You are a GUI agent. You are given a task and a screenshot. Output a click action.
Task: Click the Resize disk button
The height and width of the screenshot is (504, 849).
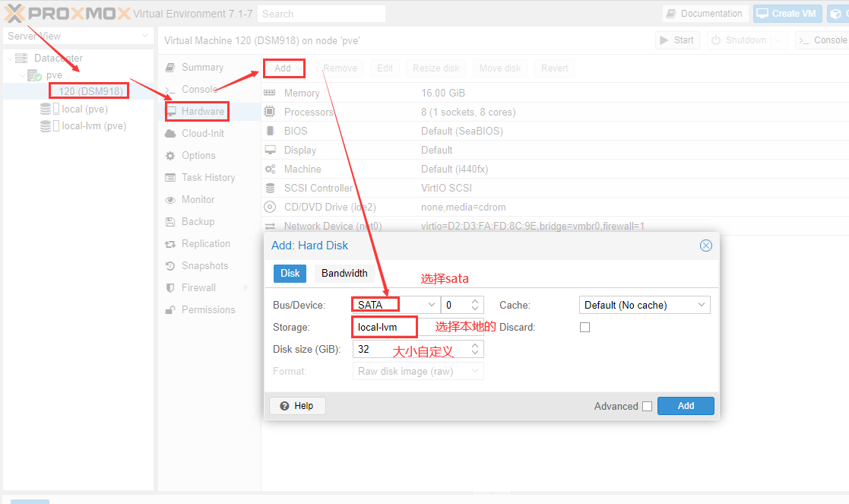(x=436, y=68)
